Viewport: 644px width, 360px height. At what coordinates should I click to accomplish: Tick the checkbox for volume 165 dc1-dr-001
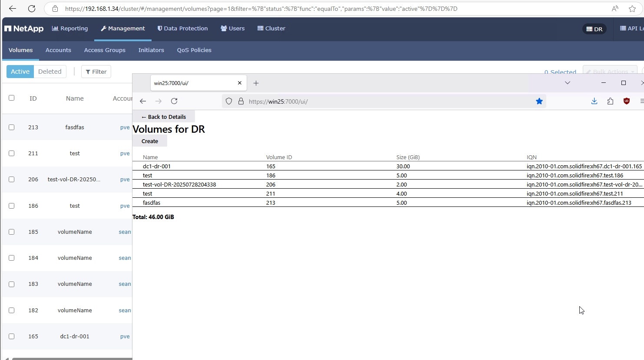12,336
